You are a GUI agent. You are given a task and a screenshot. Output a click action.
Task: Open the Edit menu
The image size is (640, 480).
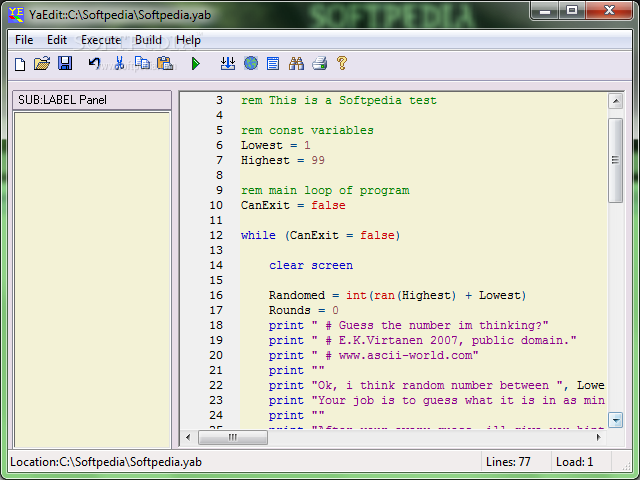click(57, 40)
